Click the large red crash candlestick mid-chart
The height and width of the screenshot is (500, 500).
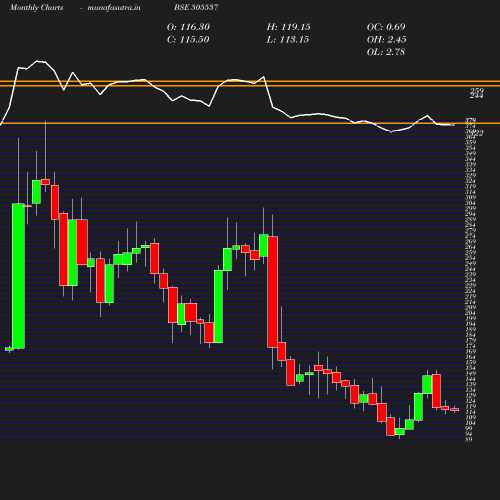(x=272, y=292)
